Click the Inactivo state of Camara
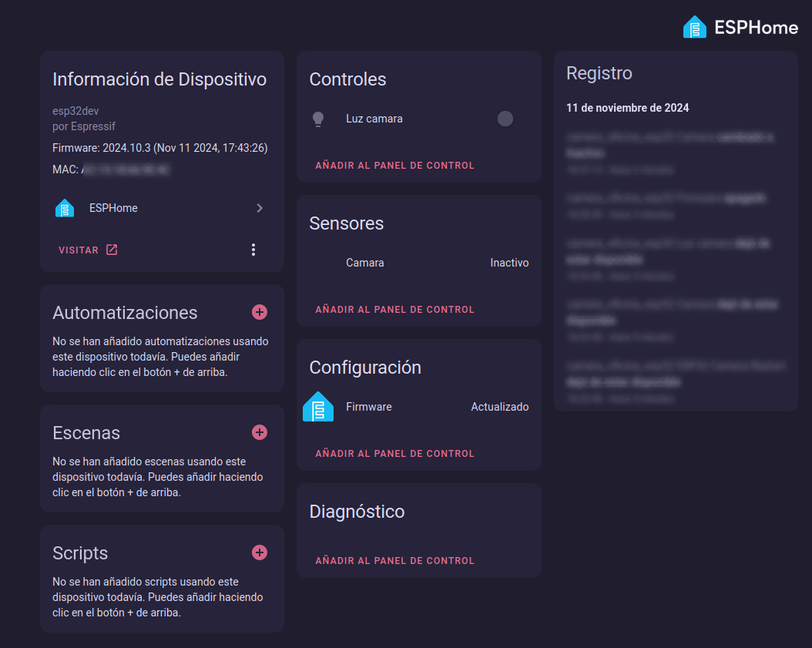Screen dimensions: 812x648 point(509,263)
